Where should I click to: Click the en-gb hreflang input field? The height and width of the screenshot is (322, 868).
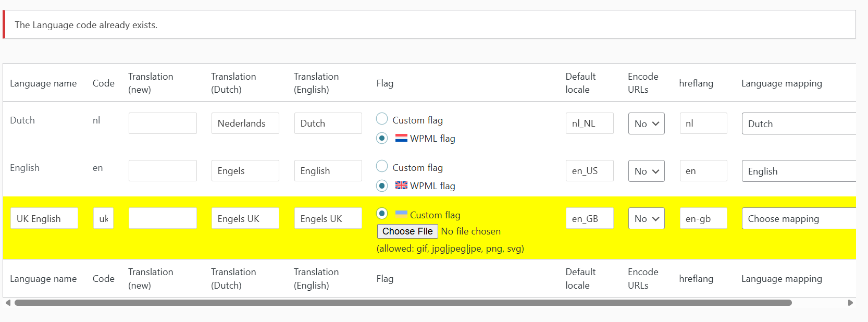tap(703, 218)
